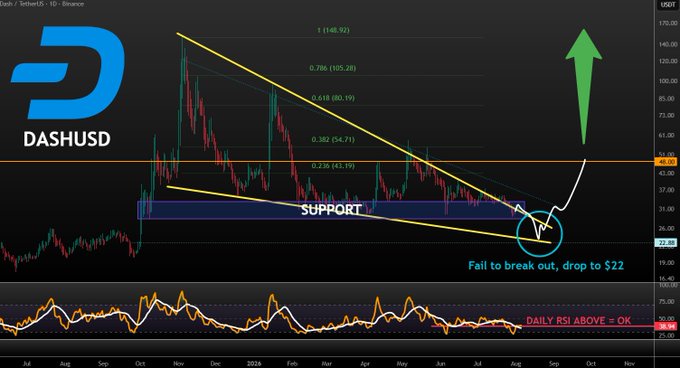Click the Feb label on time axis
Viewport: 680px width, 368px height.
tap(292, 364)
